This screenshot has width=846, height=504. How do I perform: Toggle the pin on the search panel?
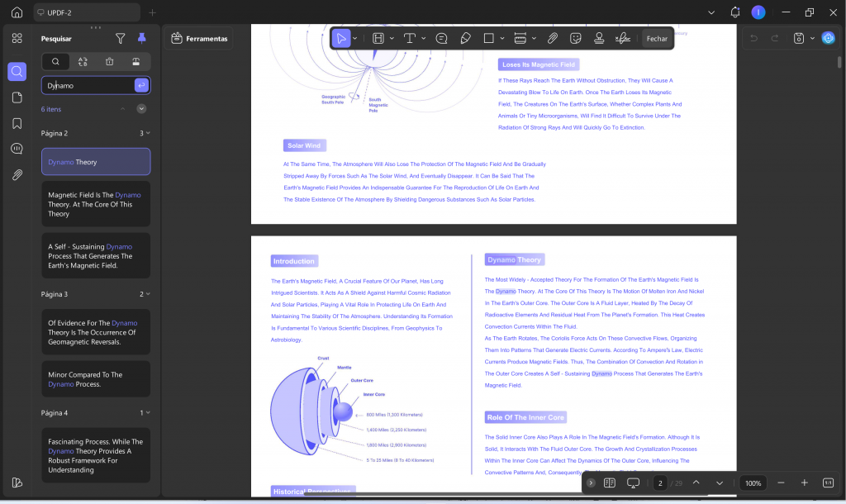point(141,38)
